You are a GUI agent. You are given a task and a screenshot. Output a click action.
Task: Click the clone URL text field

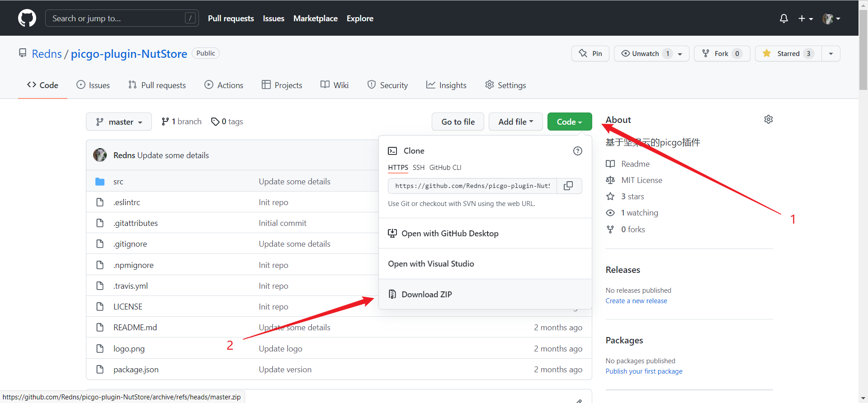click(472, 186)
